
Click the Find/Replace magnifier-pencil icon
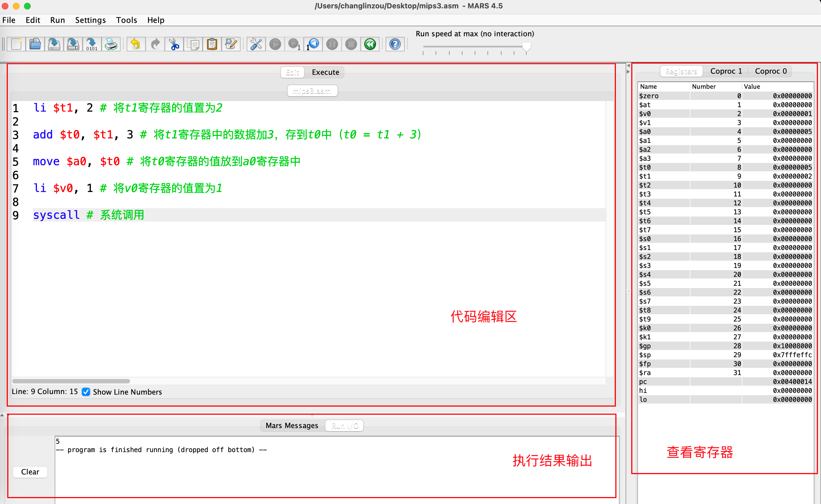pyautogui.click(x=231, y=44)
